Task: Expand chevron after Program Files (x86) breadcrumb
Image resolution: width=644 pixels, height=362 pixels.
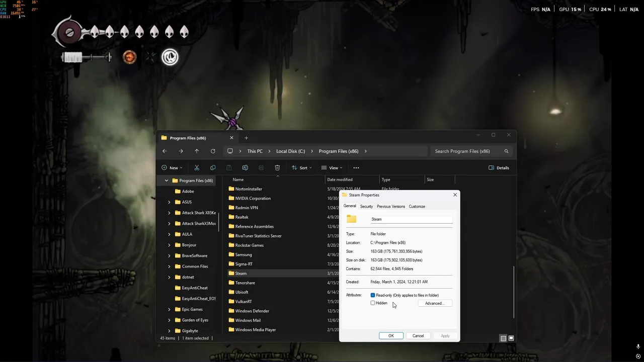Action: tap(366, 151)
